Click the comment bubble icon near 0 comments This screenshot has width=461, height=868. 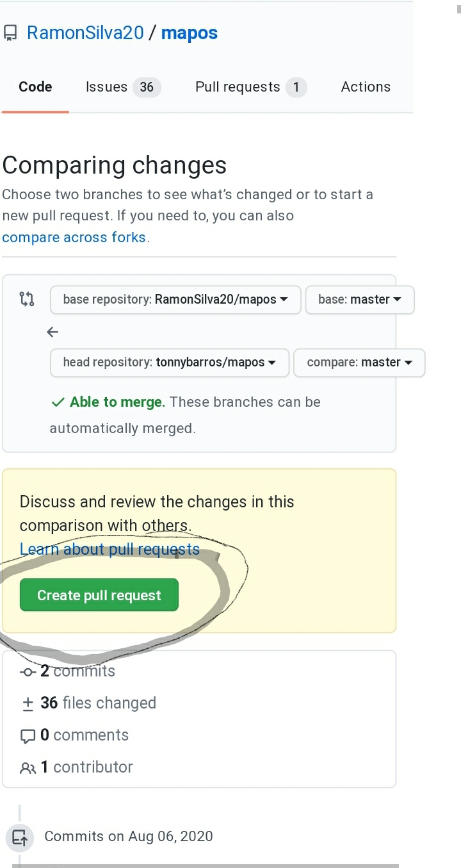click(x=29, y=735)
